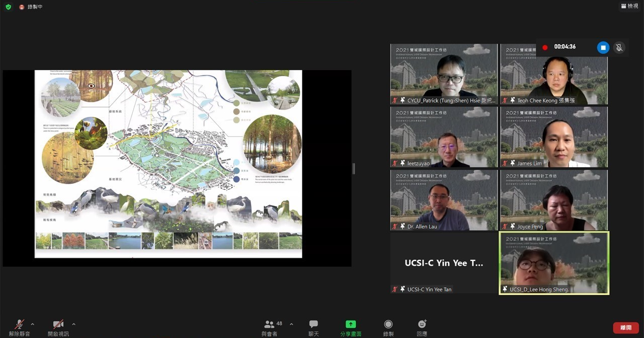This screenshot has width=644, height=338.
Task: Click the pin icon on James Lim's tile
Action: pos(512,163)
